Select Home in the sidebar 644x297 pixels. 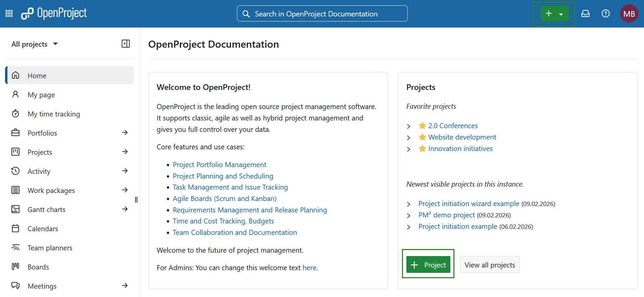pyautogui.click(x=70, y=75)
